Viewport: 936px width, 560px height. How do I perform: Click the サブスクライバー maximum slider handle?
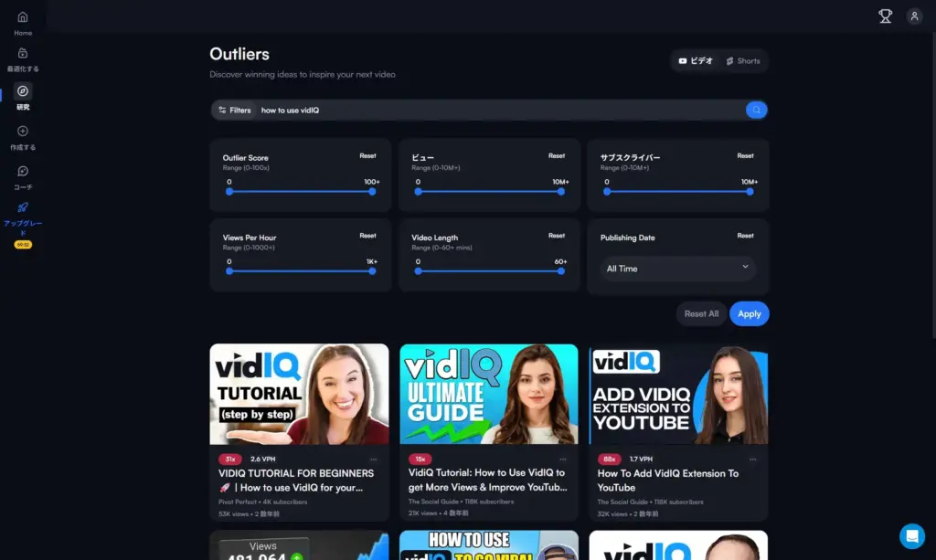tap(750, 192)
